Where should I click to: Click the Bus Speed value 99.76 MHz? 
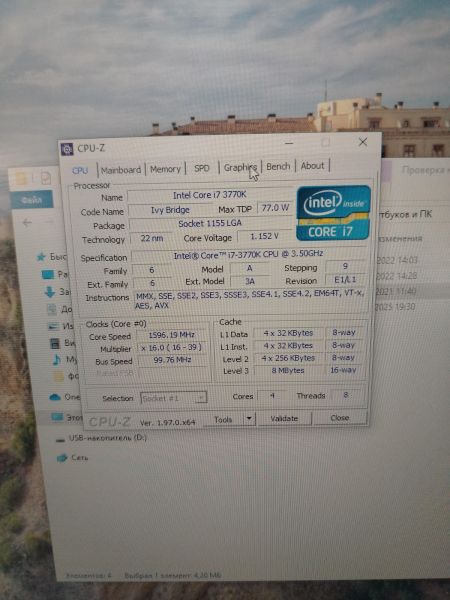172,360
